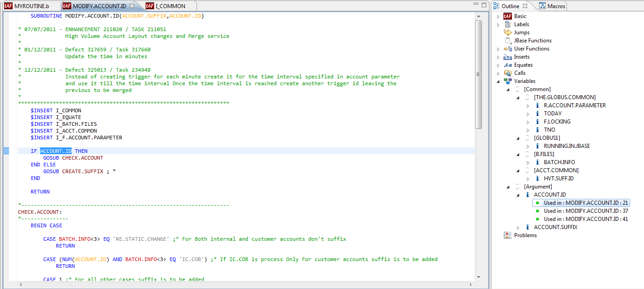Select the TODAY variable in Outline

tap(553, 114)
